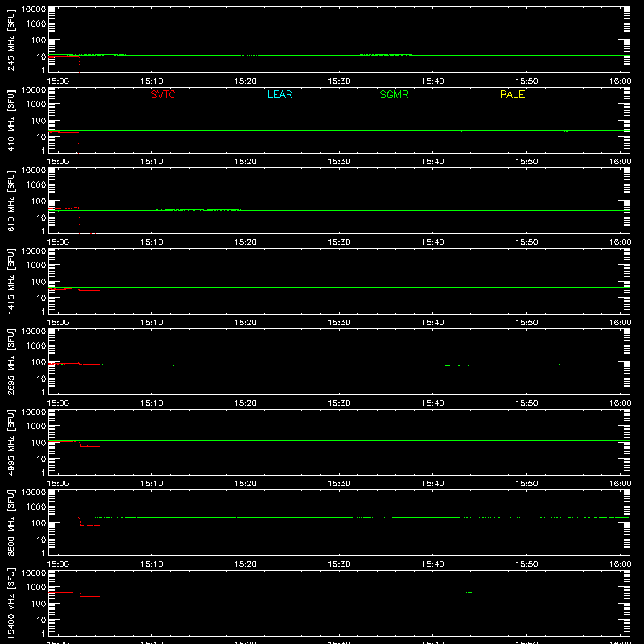This screenshot has width=644, height=644.
Task: Click the 10000 y-tick on 245 MHz plot
Action: 34,10
